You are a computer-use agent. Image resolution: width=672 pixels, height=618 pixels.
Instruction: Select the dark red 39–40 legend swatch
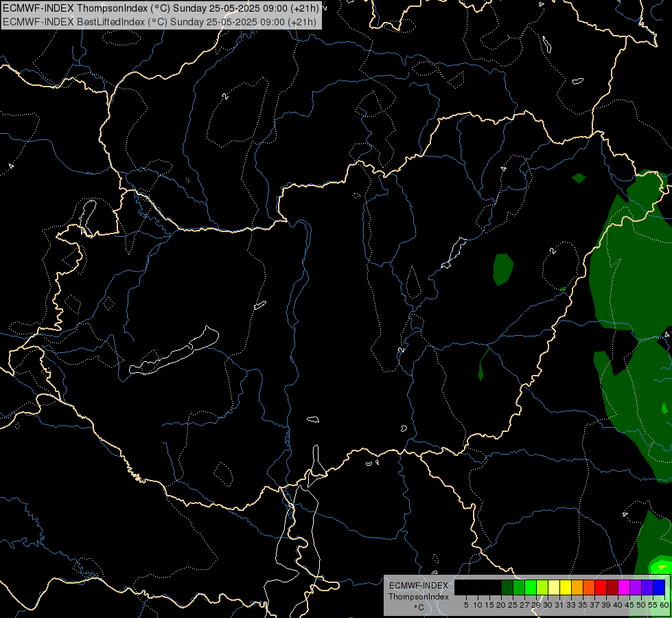[612, 587]
